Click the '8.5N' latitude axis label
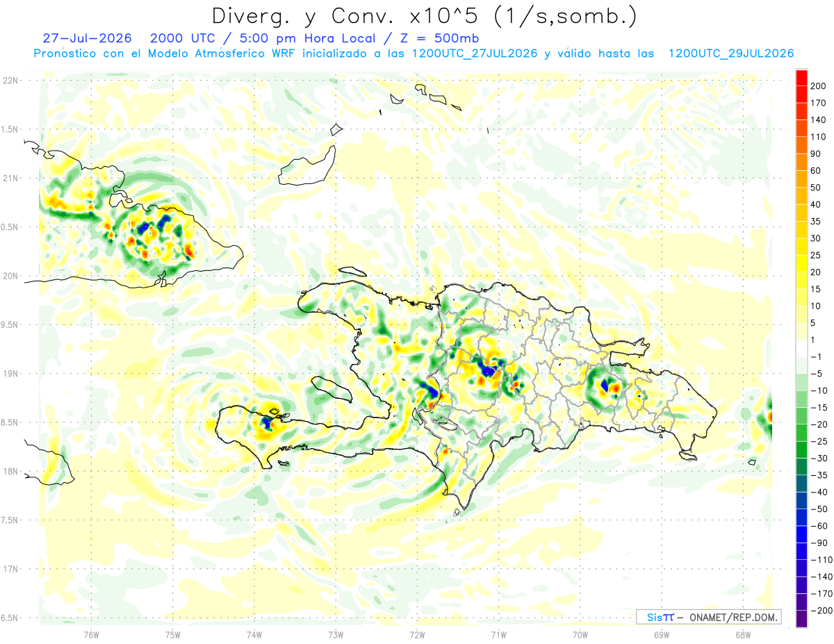 tap(10, 422)
